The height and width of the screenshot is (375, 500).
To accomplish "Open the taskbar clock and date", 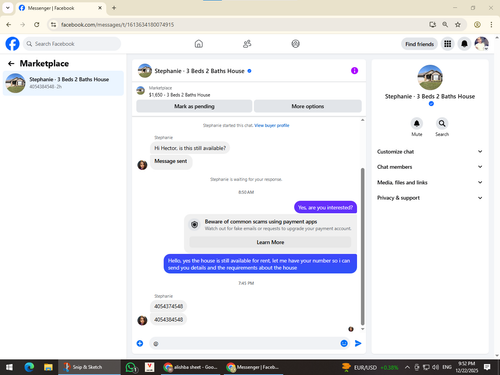I will pos(467,367).
